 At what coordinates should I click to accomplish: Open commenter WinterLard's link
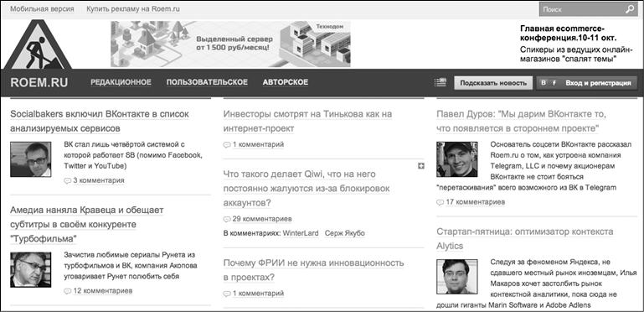tap(301, 233)
